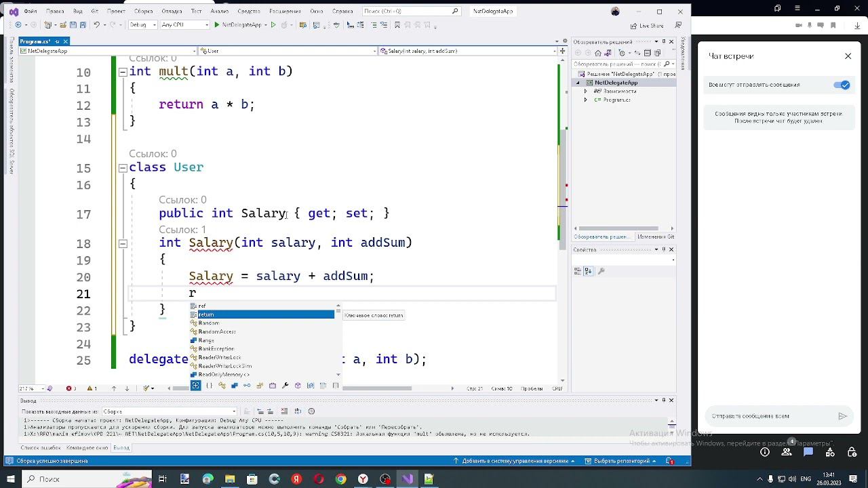Open the Сборка menu
Screen dimensions: 868x488
pos(143,12)
